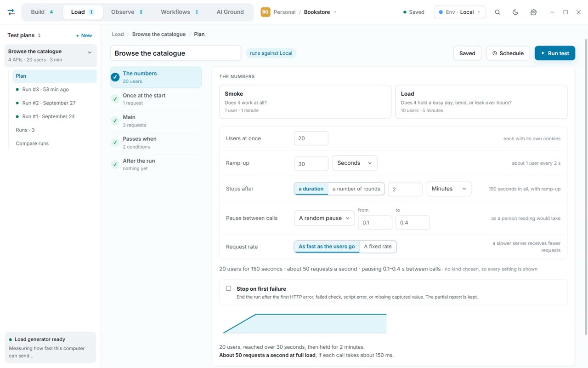
Task: Select 'a number of rounds' stop mode
Action: click(x=356, y=189)
